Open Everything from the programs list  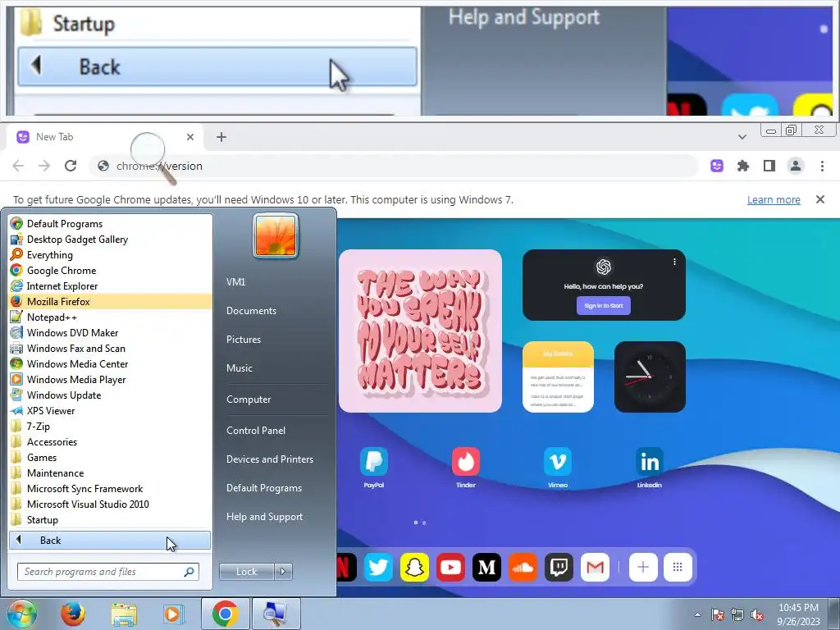111,255
